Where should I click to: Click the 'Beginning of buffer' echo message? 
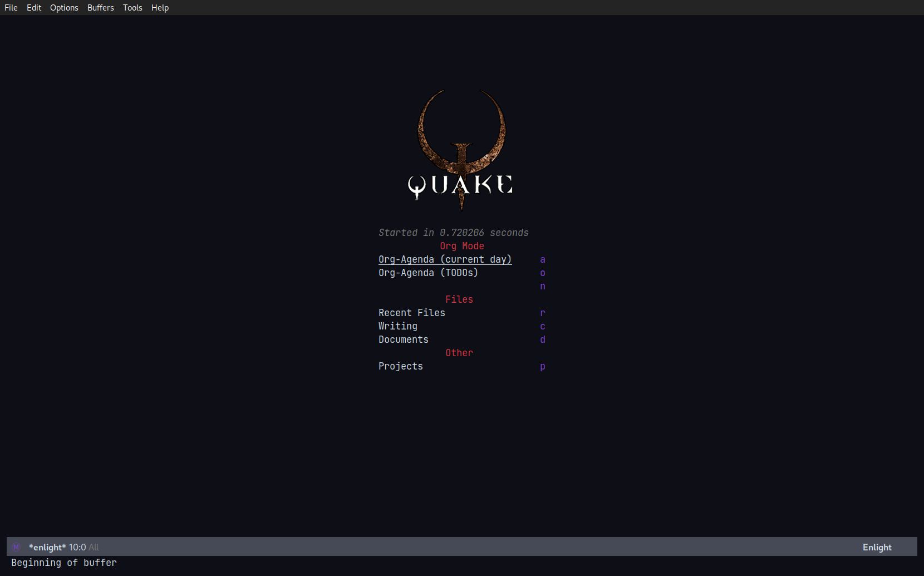(x=64, y=563)
